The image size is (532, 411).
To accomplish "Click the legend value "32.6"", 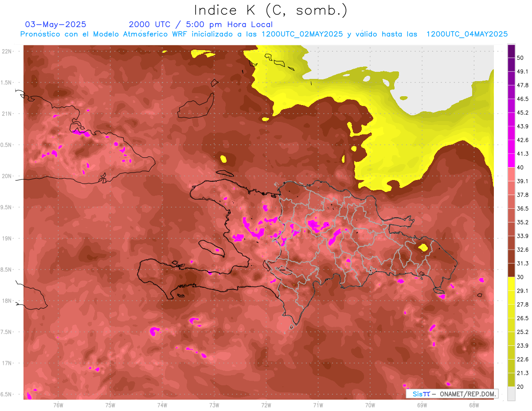I will click(x=523, y=250).
